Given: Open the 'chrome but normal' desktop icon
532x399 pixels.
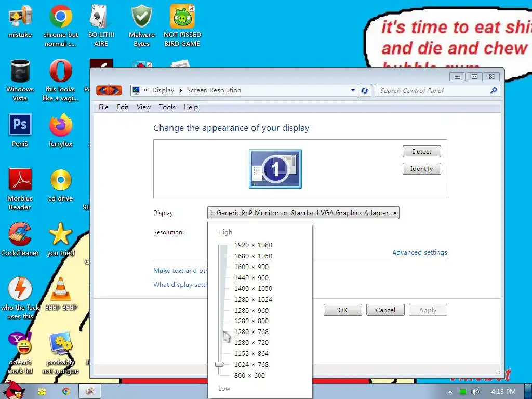Looking at the screenshot, I should tap(60, 24).
